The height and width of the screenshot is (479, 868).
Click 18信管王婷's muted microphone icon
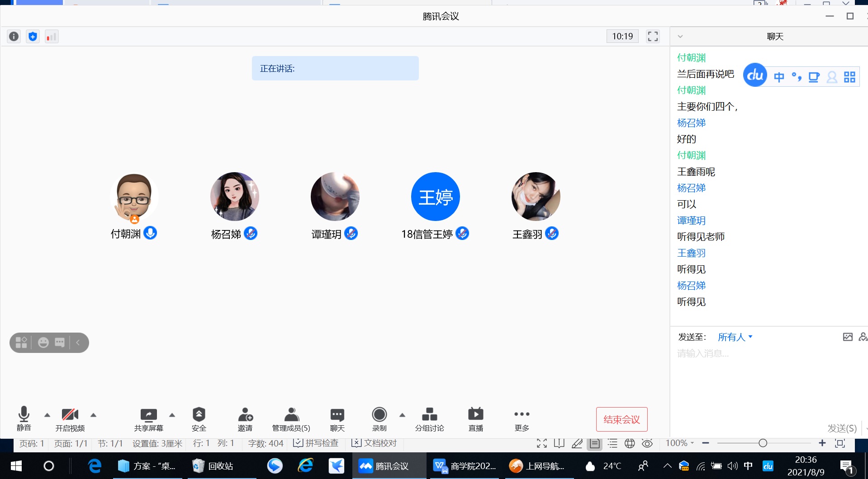(462, 234)
